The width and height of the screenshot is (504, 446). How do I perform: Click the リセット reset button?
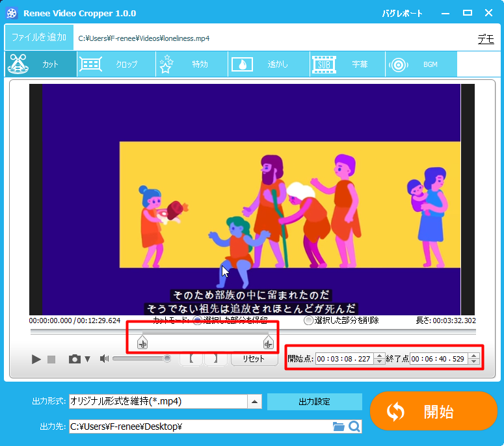(x=254, y=359)
